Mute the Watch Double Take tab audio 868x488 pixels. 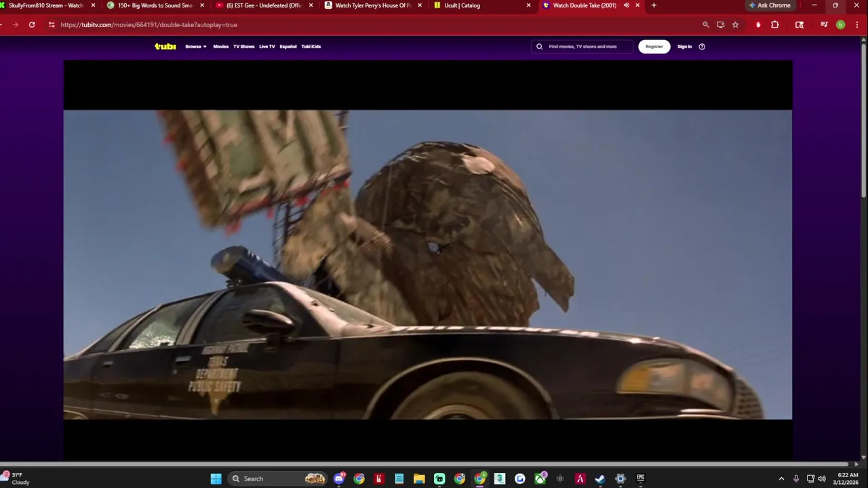(x=626, y=5)
